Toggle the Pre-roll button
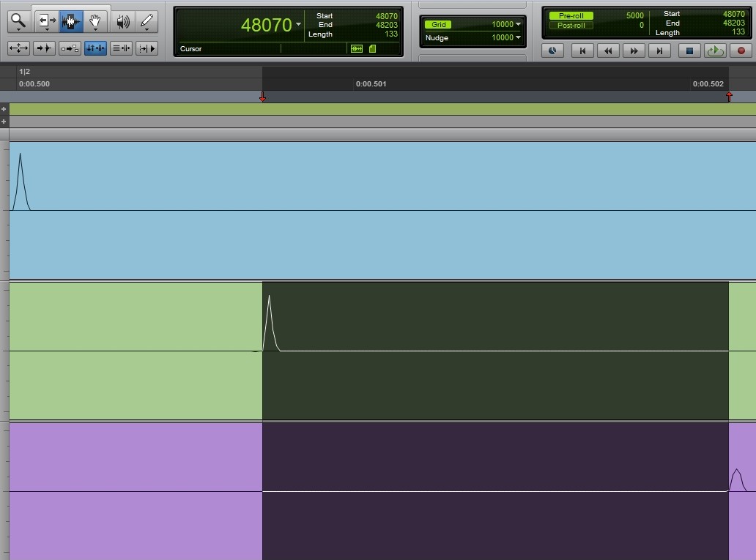Viewport: 756px width, 560px height. tap(571, 15)
